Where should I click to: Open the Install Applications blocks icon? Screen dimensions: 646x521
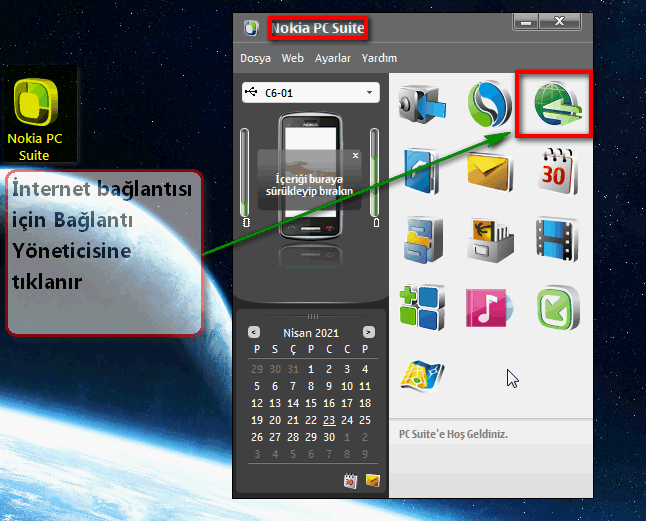click(x=422, y=307)
